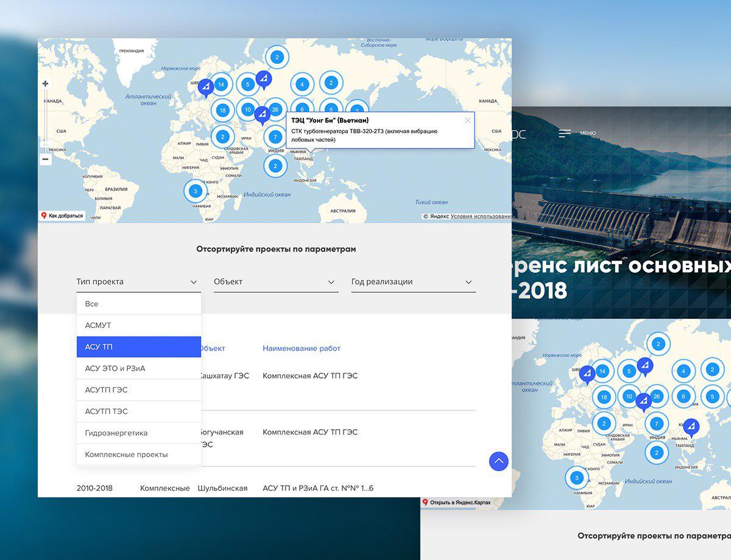Click blue pin beside cluster 14, back map
731x560 pixels.
[x=587, y=374]
